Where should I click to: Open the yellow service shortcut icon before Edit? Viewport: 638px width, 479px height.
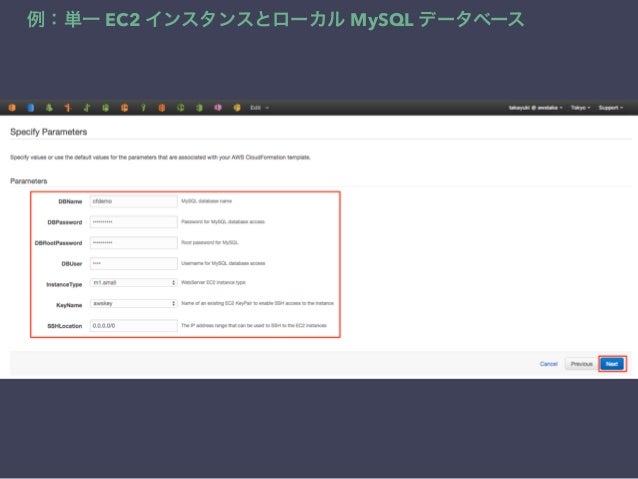[237, 108]
